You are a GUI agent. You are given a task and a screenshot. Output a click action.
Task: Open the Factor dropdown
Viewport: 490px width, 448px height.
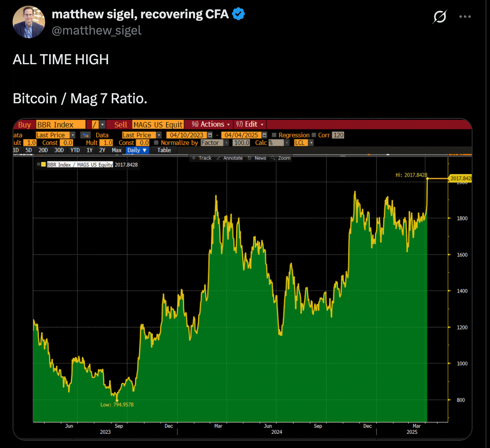point(215,143)
